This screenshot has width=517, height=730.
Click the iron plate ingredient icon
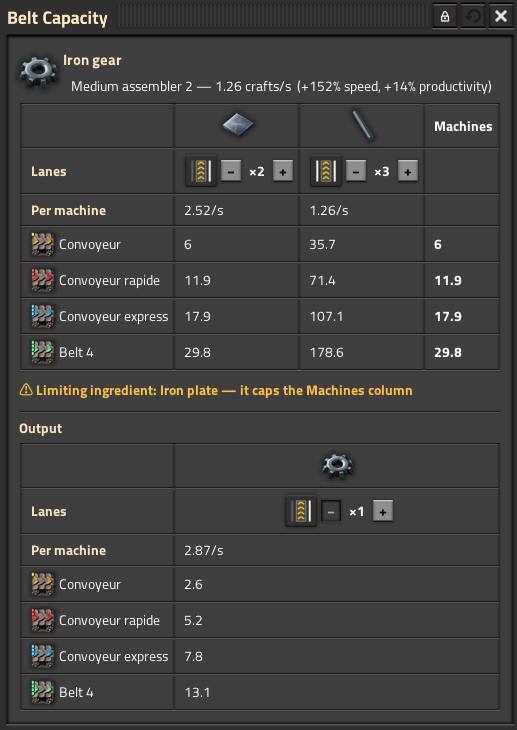tap(238, 125)
